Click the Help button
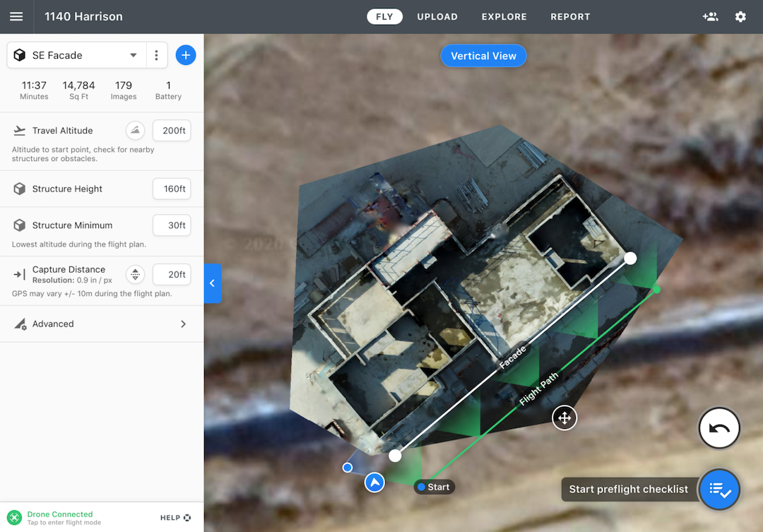 coord(175,517)
